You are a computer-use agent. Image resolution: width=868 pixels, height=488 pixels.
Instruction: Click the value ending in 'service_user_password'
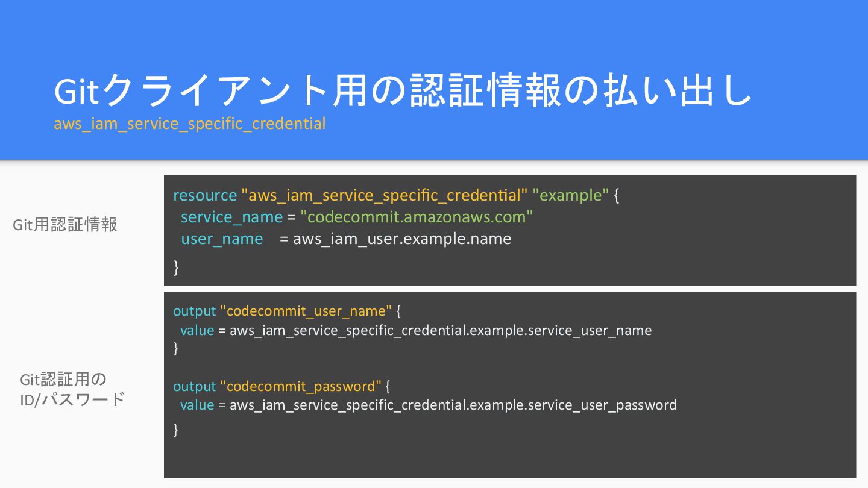point(453,405)
